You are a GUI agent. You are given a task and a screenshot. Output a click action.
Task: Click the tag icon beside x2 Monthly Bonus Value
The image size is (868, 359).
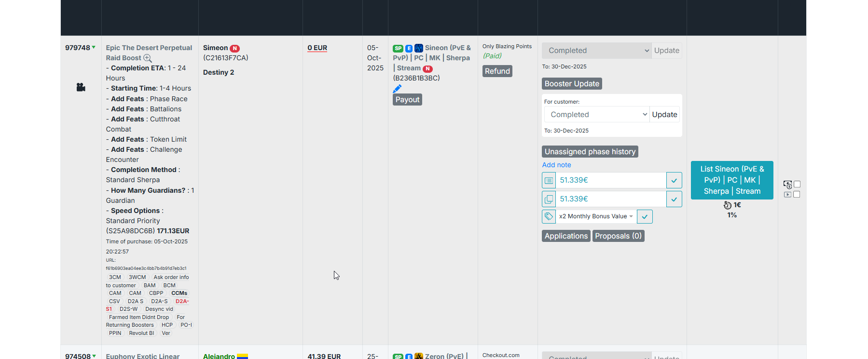pyautogui.click(x=549, y=216)
